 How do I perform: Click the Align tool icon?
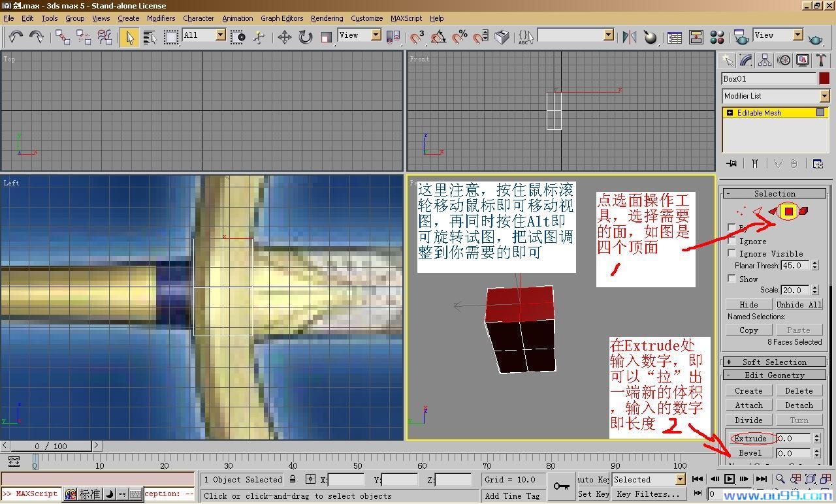tap(651, 37)
